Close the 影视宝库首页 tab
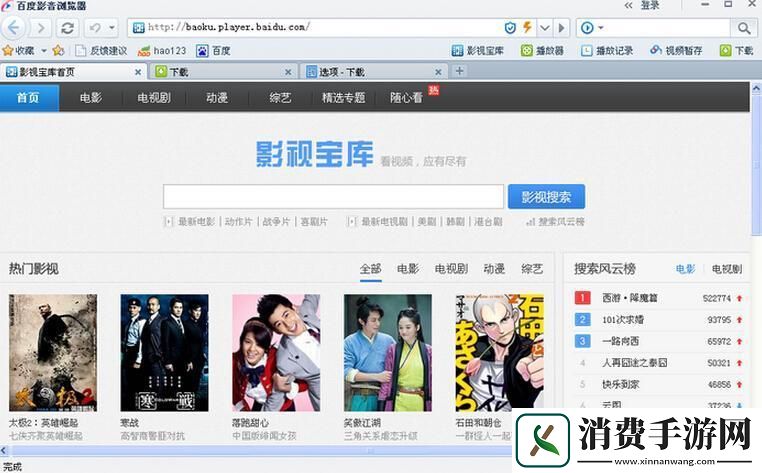This screenshot has height=473, width=762. (138, 72)
